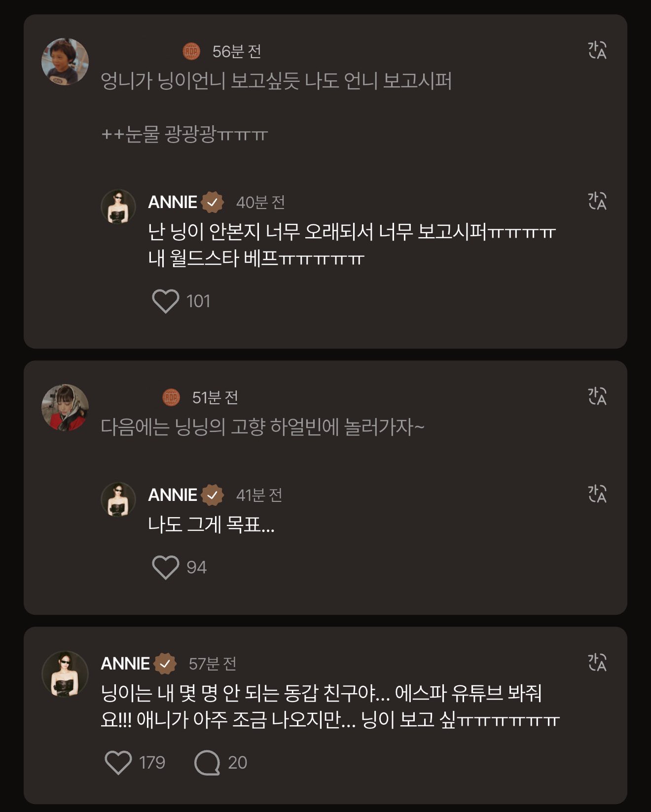Translate ANNIE's 40분 전 reply
The width and height of the screenshot is (651, 812).
(597, 201)
